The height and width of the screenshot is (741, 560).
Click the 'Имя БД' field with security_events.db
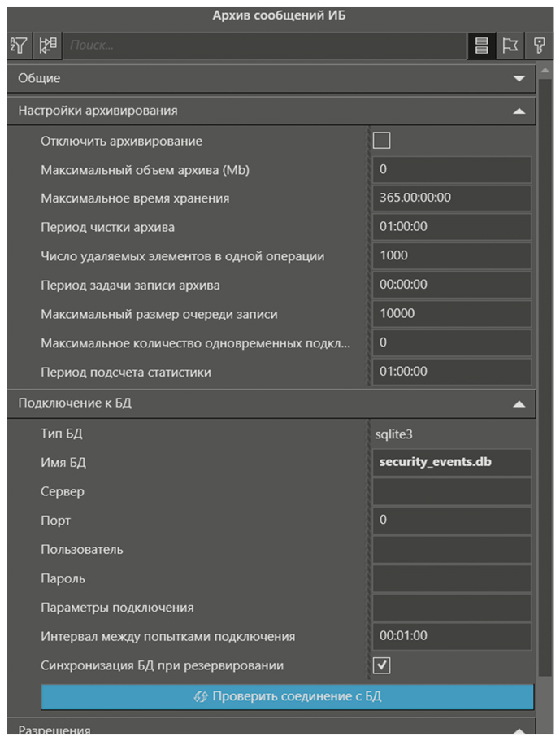(x=451, y=462)
